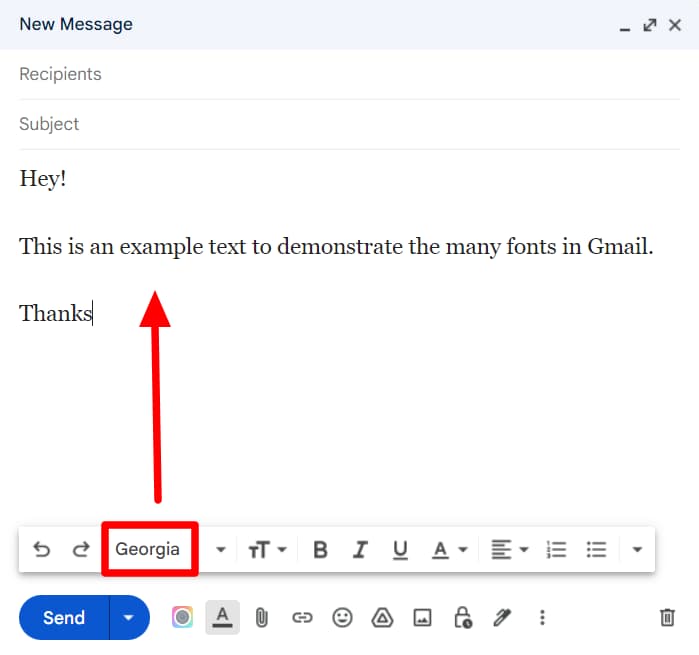Close the New Message window
699x655 pixels.
675,25
